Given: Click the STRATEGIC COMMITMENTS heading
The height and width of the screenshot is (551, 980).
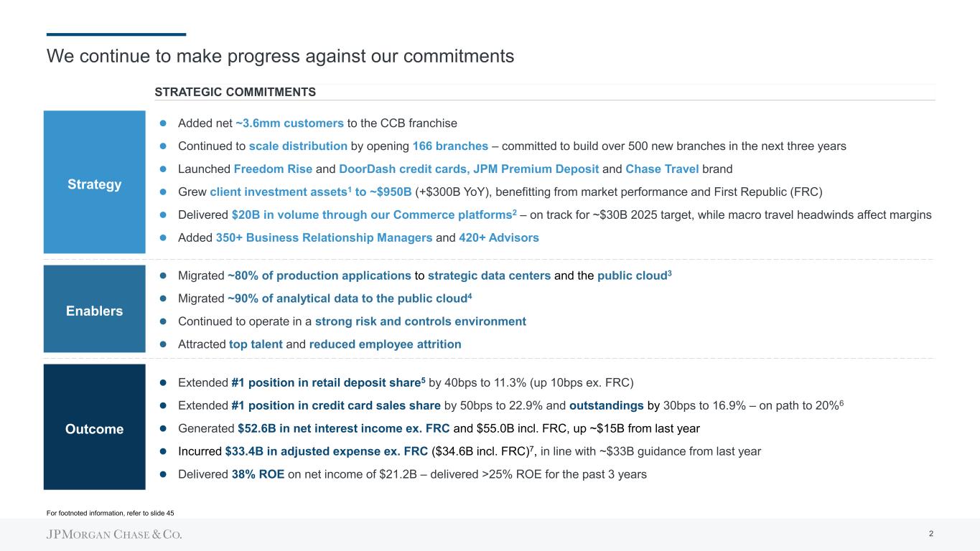Looking at the screenshot, I should (x=235, y=92).
